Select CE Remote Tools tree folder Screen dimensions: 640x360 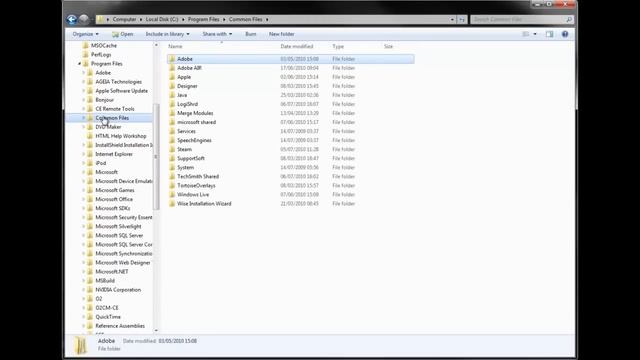pos(115,109)
